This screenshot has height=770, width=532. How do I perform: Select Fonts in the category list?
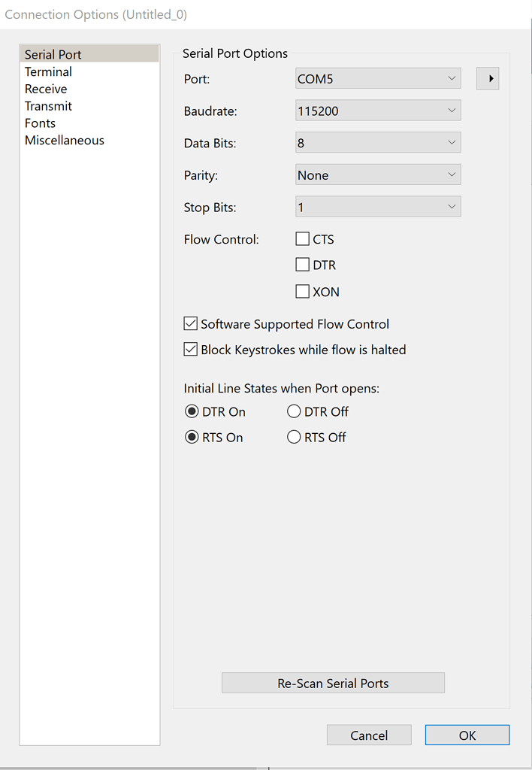coord(40,123)
